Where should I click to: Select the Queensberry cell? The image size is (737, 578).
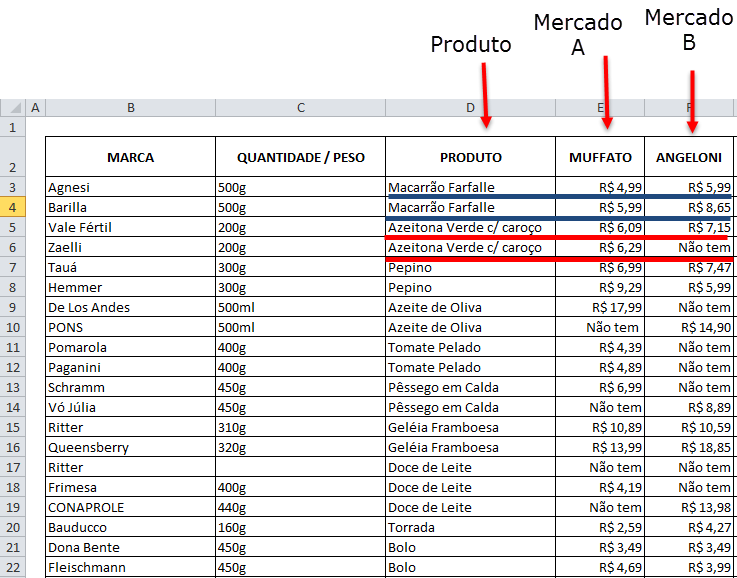point(130,447)
